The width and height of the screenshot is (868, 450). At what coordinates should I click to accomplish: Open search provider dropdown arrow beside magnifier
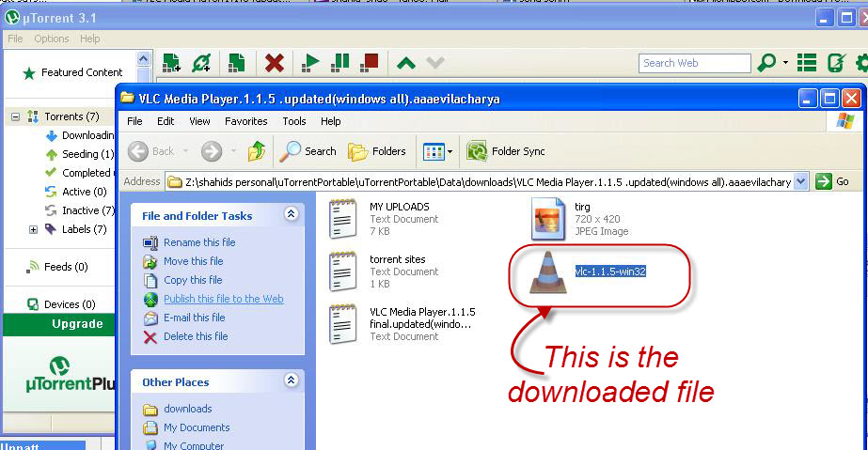pyautogui.click(x=785, y=63)
